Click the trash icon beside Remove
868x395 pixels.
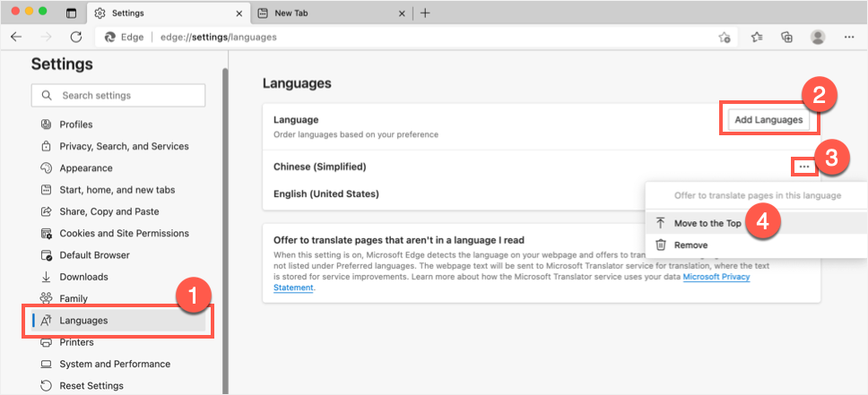pyautogui.click(x=661, y=245)
